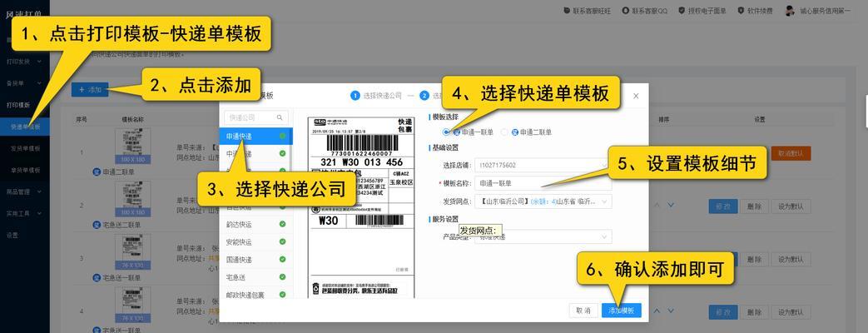868x333 pixels.
Task: Click the green check next to 安能快运
Action: click(x=283, y=242)
